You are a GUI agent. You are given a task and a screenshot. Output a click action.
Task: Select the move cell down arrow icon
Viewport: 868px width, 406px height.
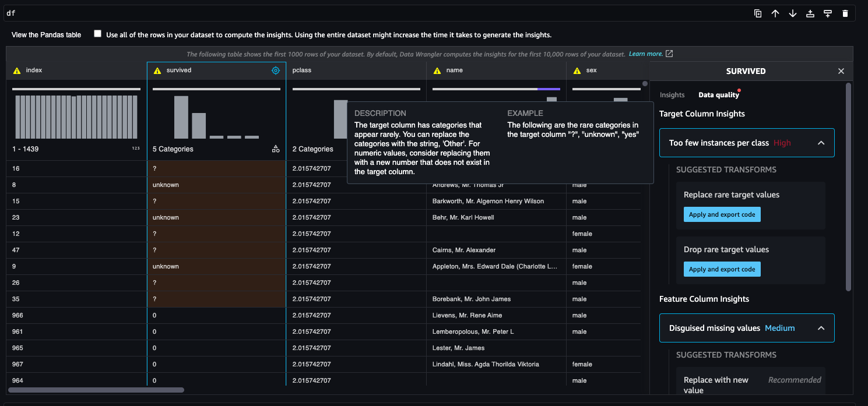coord(792,13)
